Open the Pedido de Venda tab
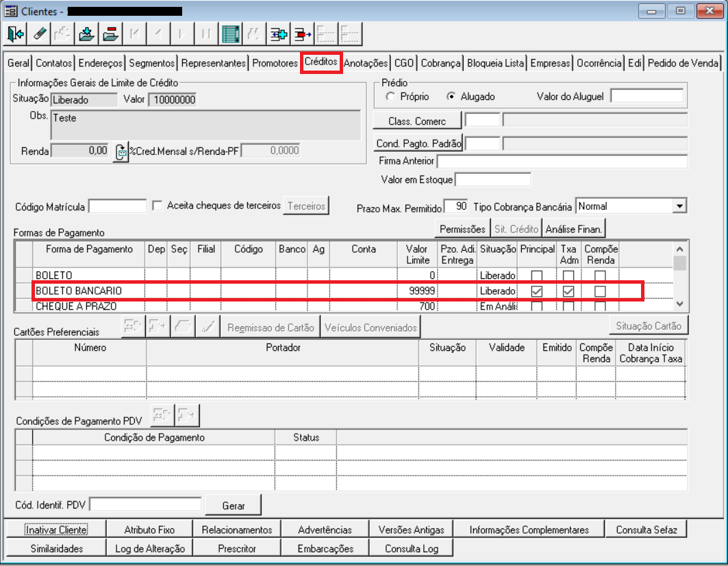728x566 pixels. [x=683, y=63]
